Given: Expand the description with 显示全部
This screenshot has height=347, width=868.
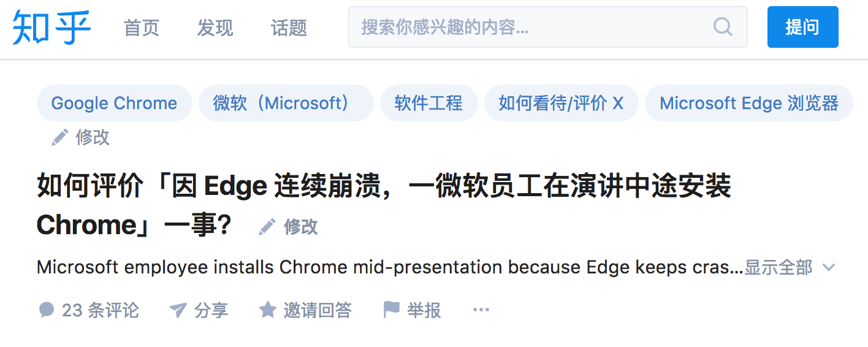Looking at the screenshot, I should point(778,268).
